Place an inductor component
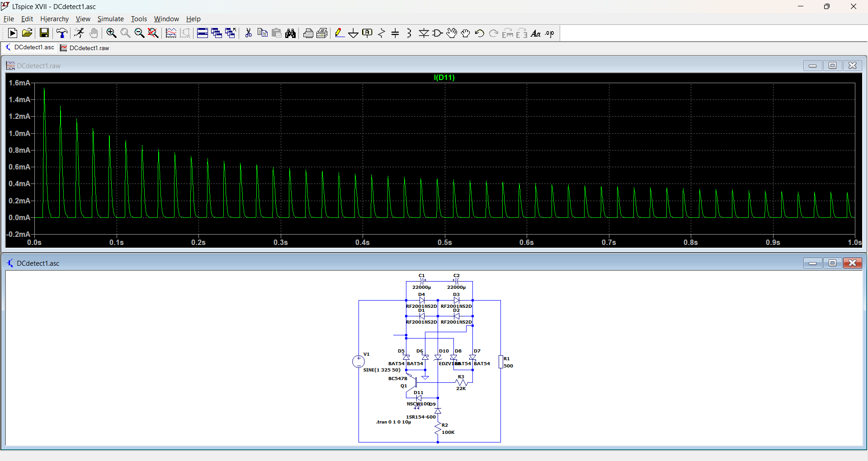The height and width of the screenshot is (461, 868). point(409,33)
